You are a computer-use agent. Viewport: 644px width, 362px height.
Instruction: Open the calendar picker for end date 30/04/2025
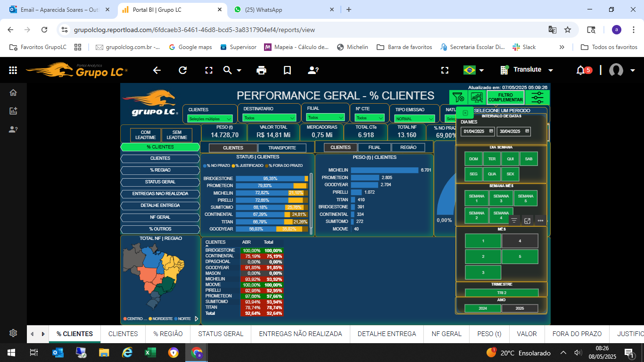coord(527,131)
